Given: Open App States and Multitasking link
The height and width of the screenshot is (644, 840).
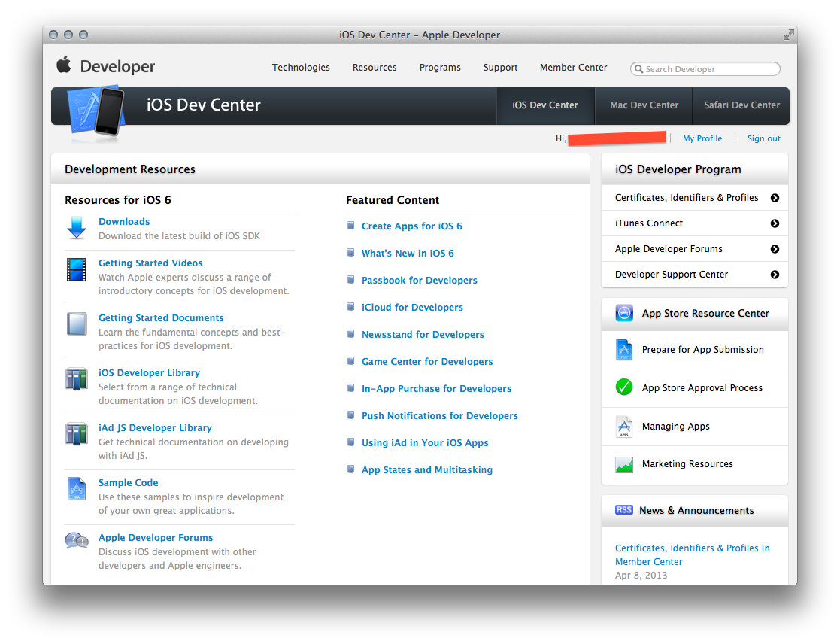Looking at the screenshot, I should pyautogui.click(x=427, y=470).
